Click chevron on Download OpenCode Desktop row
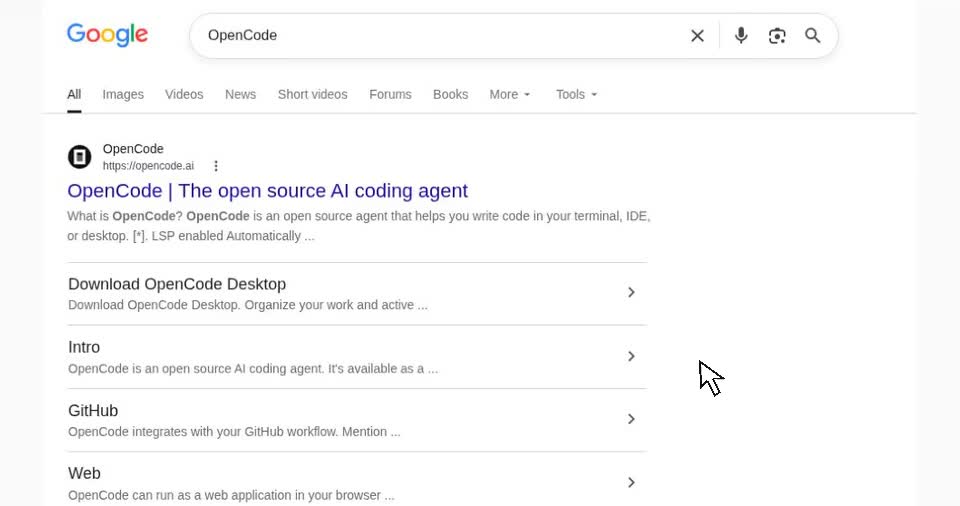The width and height of the screenshot is (960, 506). pyautogui.click(x=631, y=293)
